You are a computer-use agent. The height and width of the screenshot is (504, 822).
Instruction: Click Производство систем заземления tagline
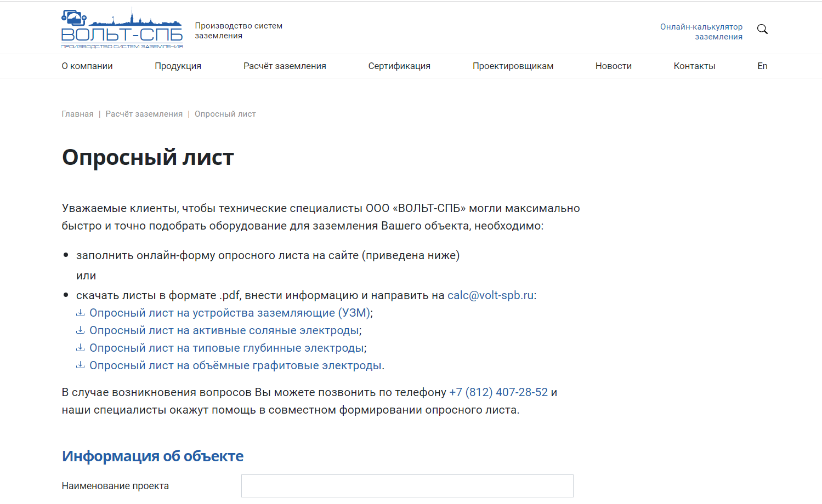click(239, 31)
